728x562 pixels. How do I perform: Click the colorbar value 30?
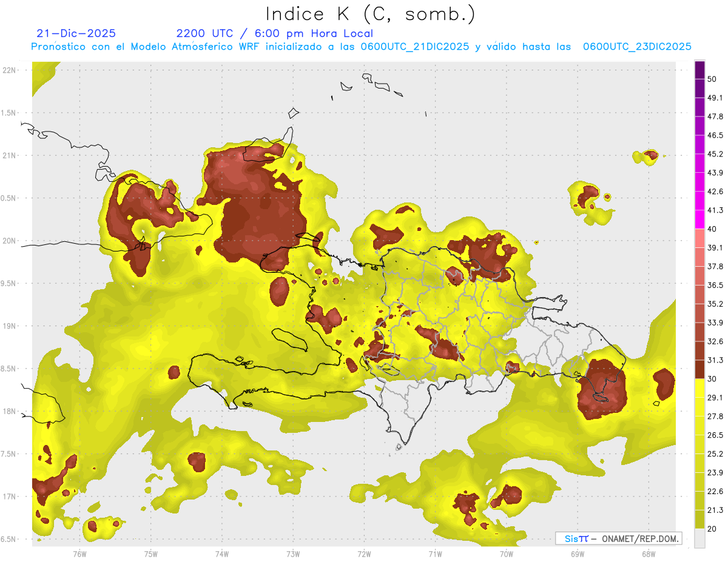point(712,379)
